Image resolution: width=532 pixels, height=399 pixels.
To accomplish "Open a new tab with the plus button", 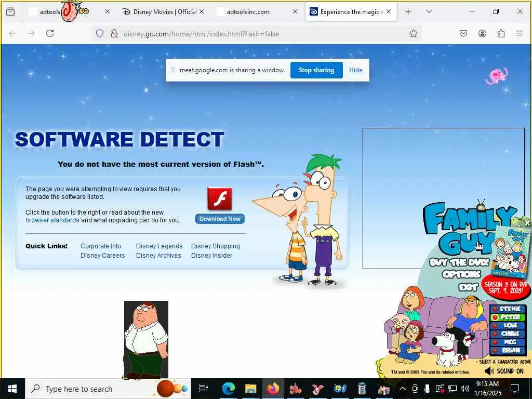I will 408,12.
